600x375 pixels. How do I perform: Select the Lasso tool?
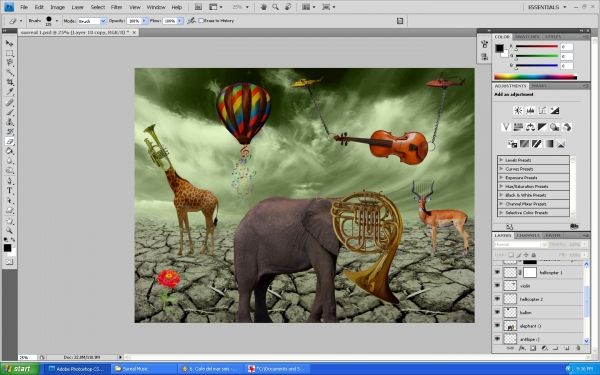coord(9,63)
